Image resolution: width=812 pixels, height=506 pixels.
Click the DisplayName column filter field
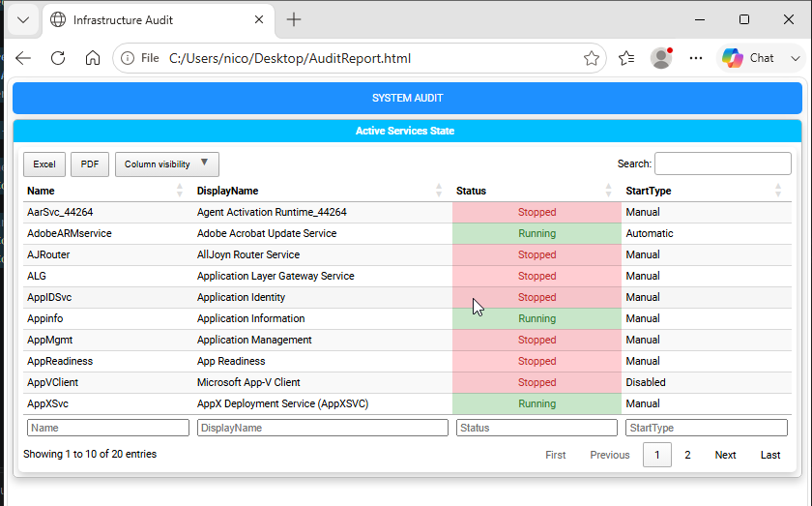[323, 428]
